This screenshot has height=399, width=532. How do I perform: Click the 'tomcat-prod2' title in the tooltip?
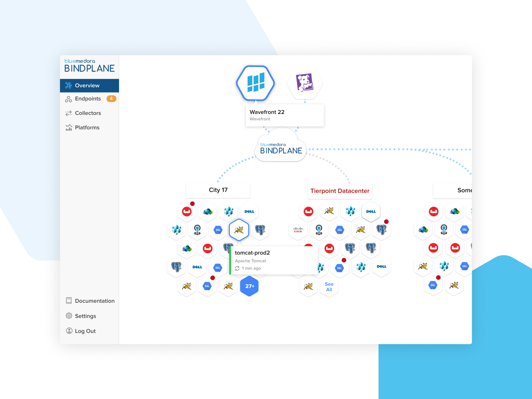tap(252, 253)
